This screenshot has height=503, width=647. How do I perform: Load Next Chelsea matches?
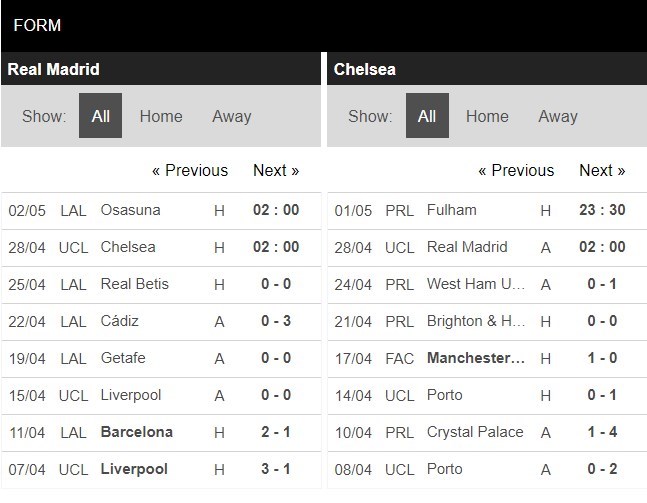(x=602, y=170)
